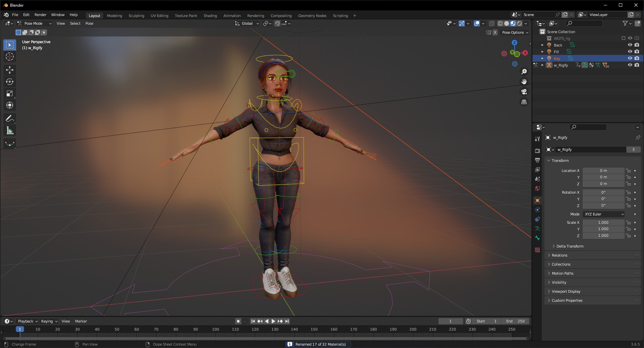This screenshot has height=348, width=644.
Task: Choose the Move tool
Action: coord(10,70)
